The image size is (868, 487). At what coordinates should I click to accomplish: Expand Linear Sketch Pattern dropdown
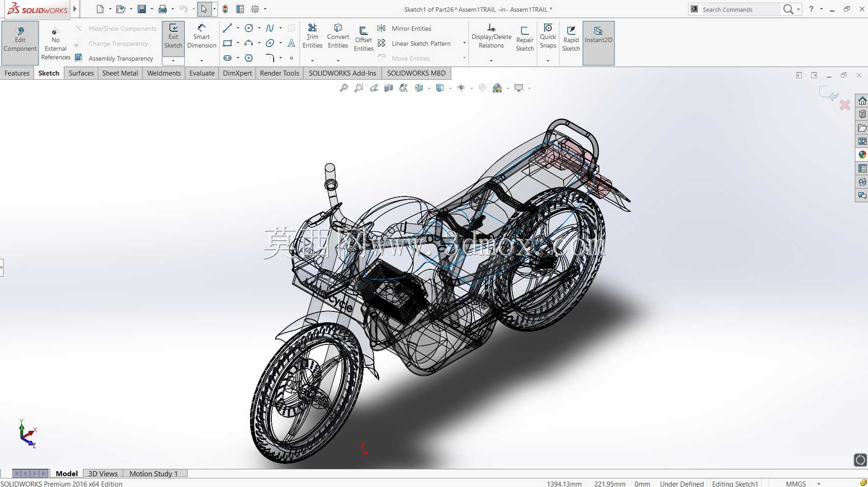click(x=464, y=43)
